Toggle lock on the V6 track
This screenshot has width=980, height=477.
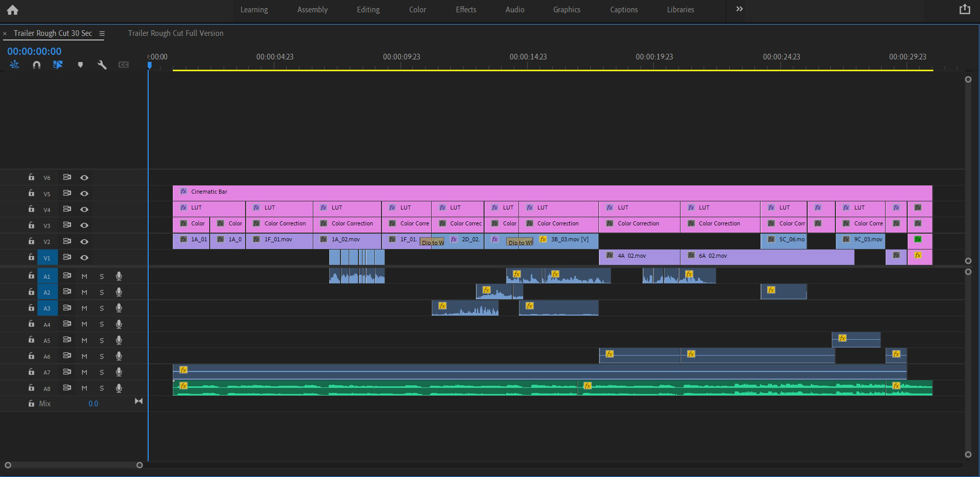tap(31, 177)
